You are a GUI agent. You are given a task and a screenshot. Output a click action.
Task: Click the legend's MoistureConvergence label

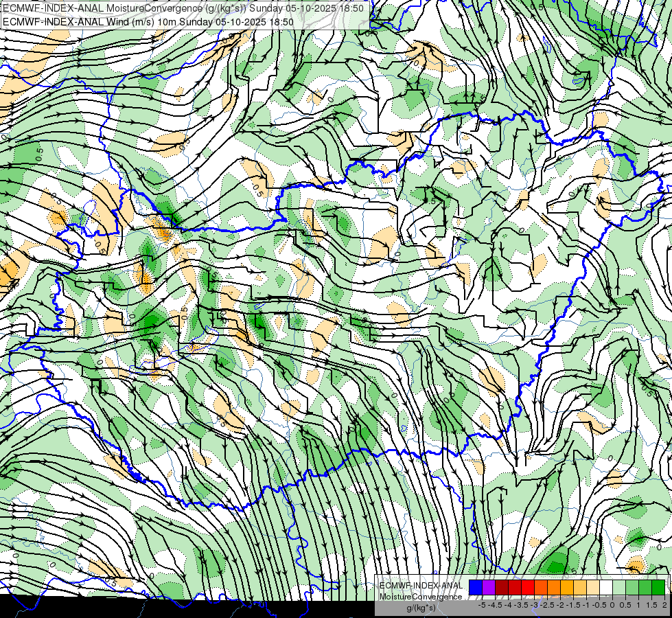pyautogui.click(x=421, y=597)
